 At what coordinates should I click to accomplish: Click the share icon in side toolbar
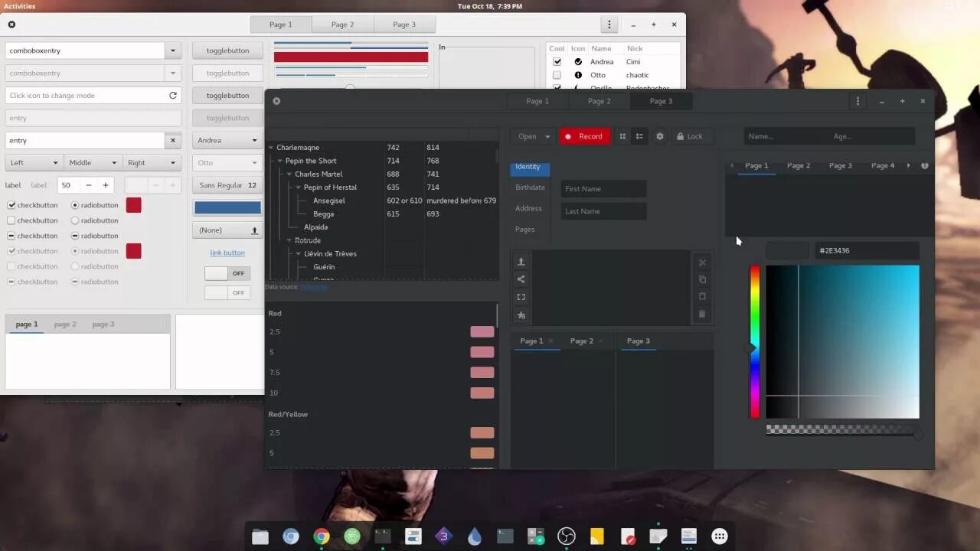521,279
